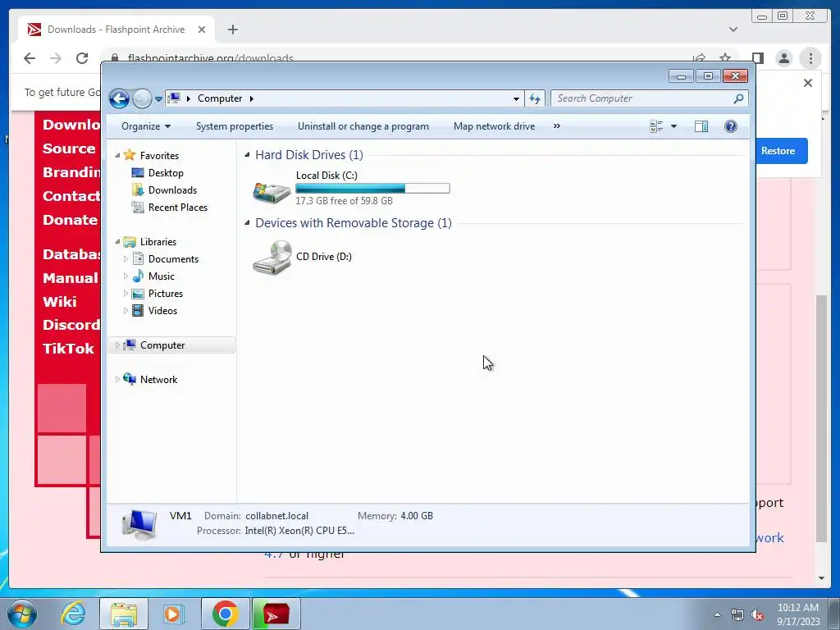Bookmark this page with the star icon
The image size is (840, 630).
(725, 58)
